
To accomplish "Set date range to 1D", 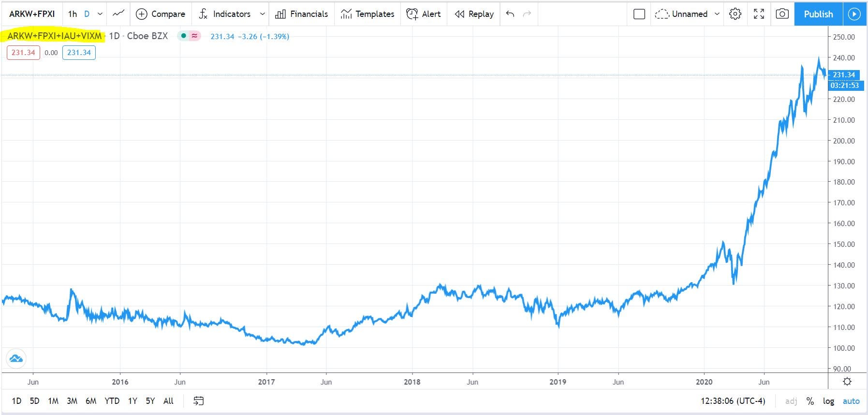I will [x=16, y=401].
